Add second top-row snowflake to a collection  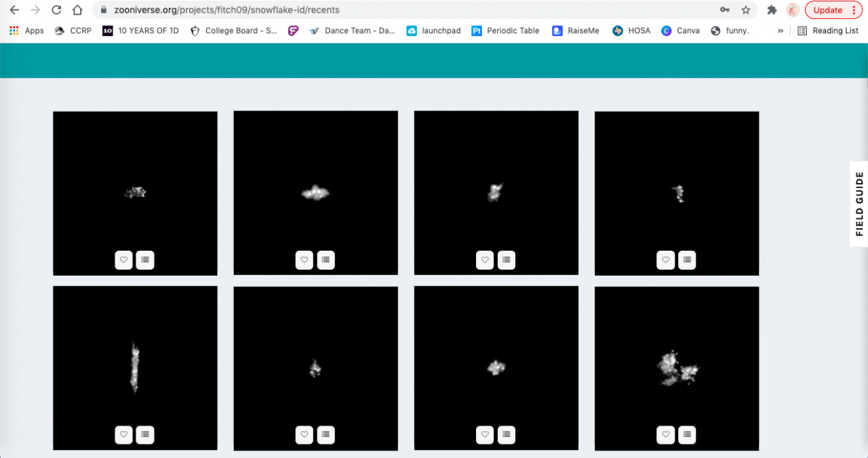[x=325, y=259]
